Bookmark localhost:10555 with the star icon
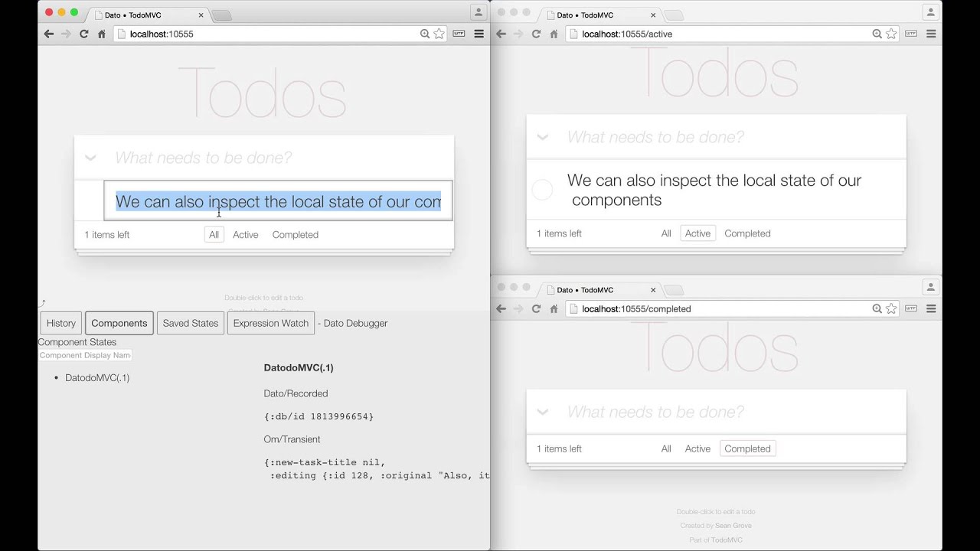This screenshot has height=551, width=980. point(439,34)
